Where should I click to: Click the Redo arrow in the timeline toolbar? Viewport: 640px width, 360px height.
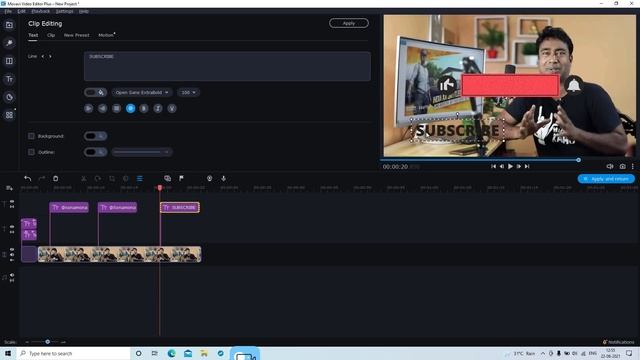coord(42,178)
